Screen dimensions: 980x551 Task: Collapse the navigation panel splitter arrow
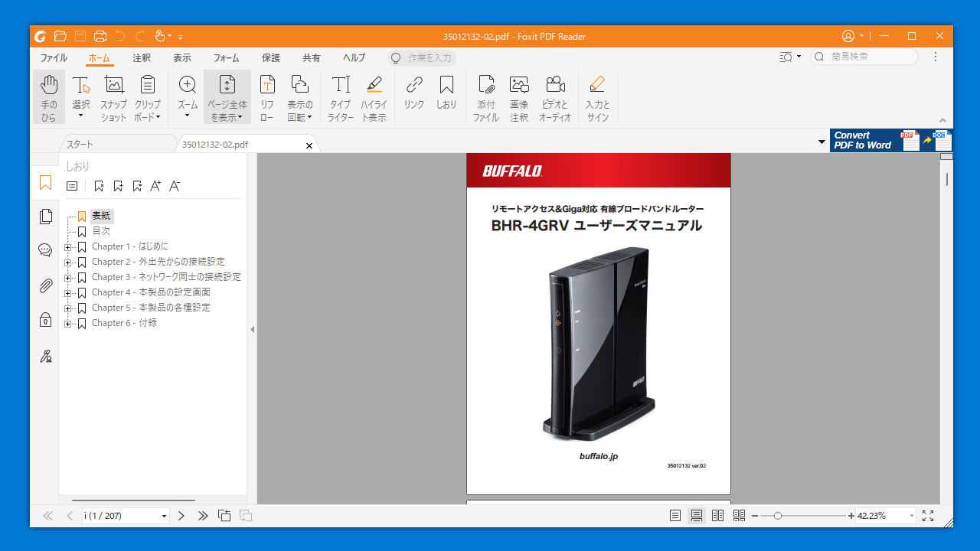[x=252, y=329]
